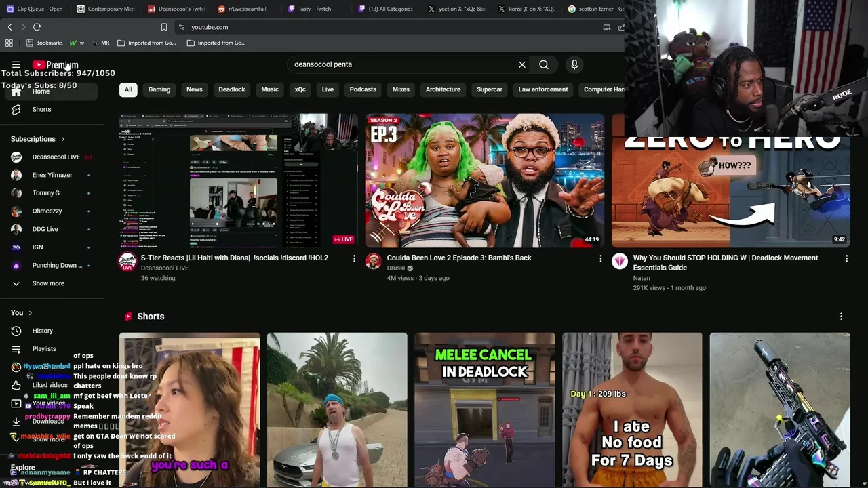Switch to the Contemporary Men browser tab
Viewport: 868px width, 488px height.
[106, 9]
